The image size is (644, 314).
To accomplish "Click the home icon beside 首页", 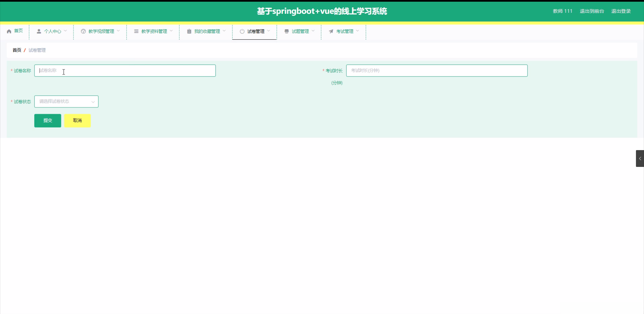I will tap(9, 31).
